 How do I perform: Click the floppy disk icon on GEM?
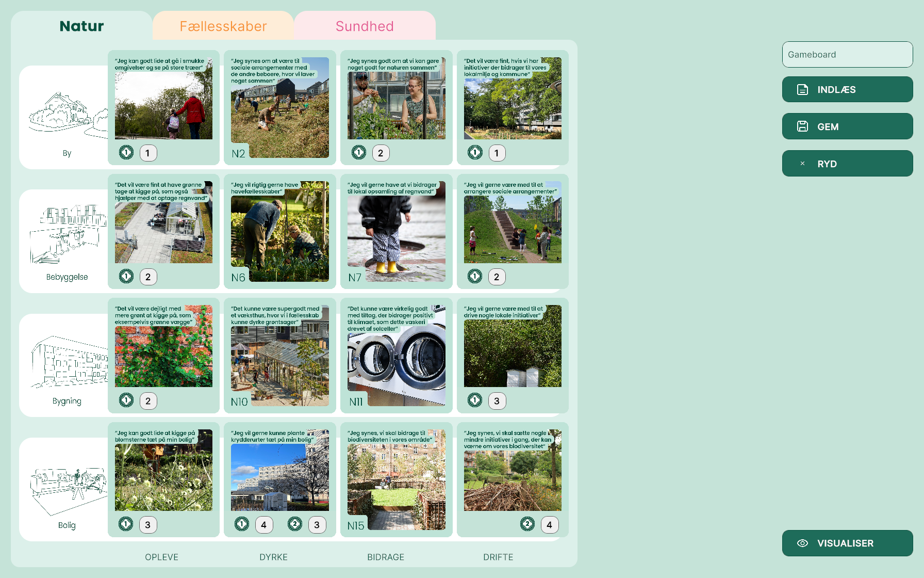pos(802,126)
